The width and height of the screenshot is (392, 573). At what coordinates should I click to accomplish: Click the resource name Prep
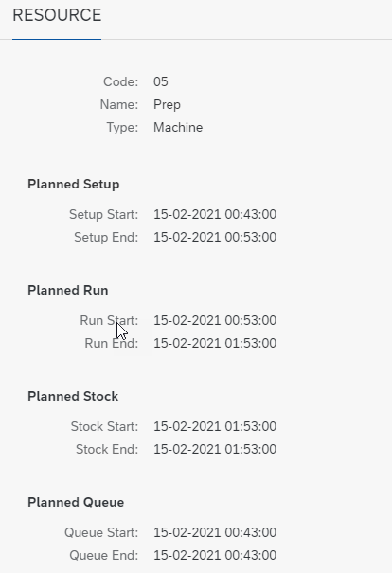(167, 104)
